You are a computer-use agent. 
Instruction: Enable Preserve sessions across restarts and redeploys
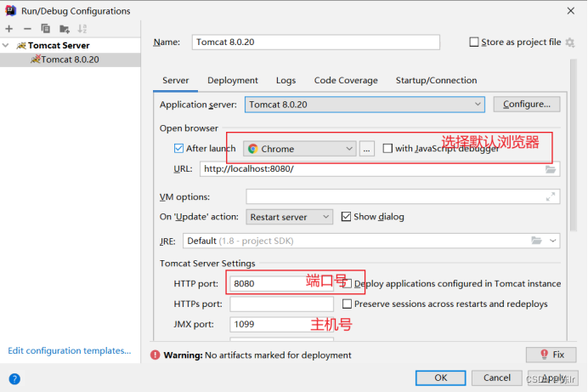(347, 304)
